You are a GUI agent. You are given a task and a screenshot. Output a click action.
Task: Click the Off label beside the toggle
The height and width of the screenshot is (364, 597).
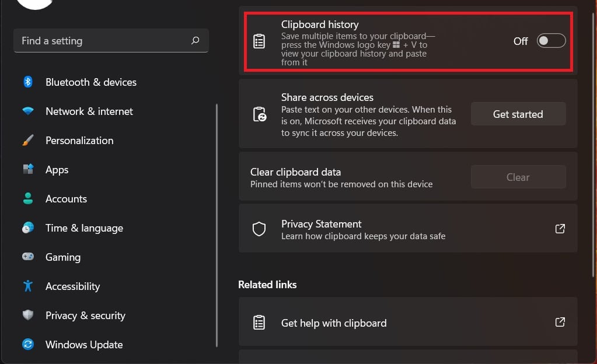pyautogui.click(x=521, y=41)
